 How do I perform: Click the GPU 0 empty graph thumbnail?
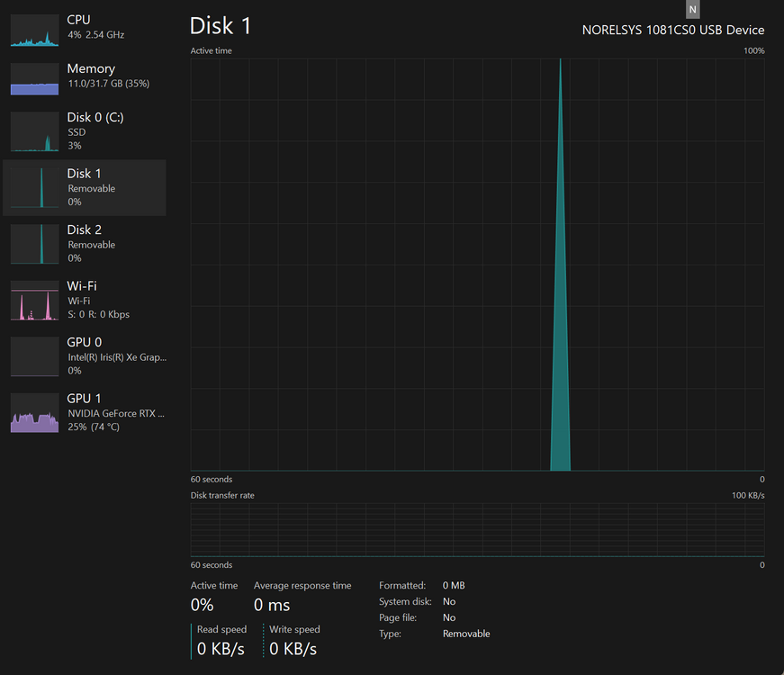[x=34, y=356]
